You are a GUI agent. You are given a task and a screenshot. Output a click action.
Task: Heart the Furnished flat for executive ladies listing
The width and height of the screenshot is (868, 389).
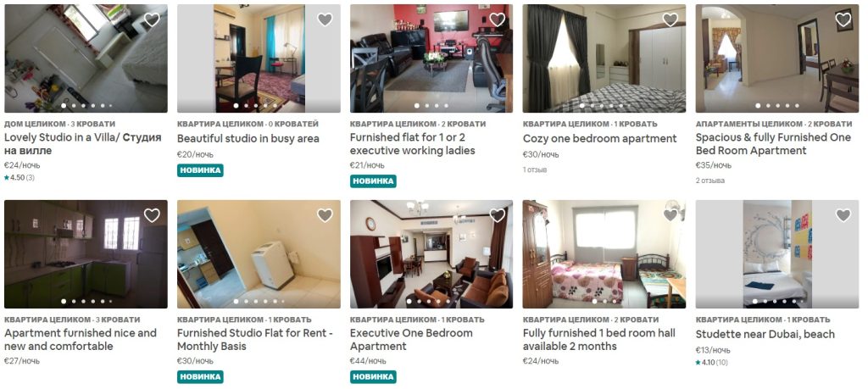[x=498, y=20]
